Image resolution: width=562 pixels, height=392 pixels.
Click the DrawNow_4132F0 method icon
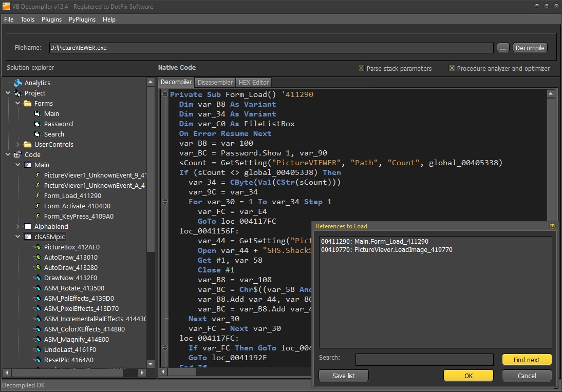pos(38,278)
